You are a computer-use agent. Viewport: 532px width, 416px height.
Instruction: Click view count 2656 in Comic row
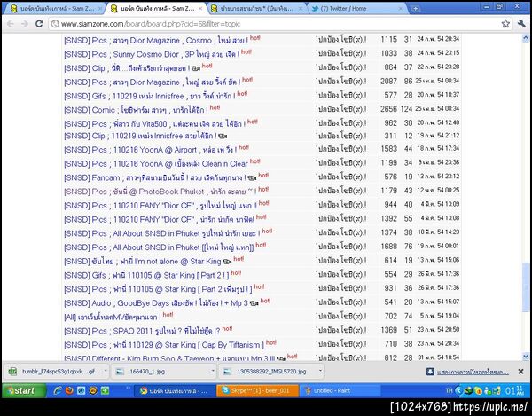388,109
